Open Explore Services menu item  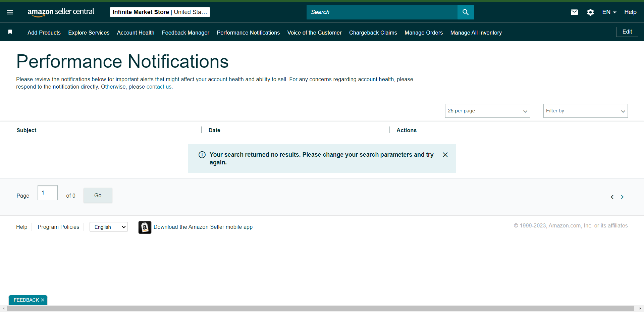click(89, 33)
